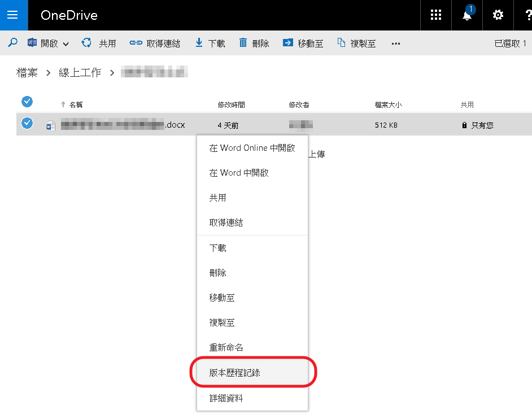Open OneDrive settings with the gear icon

pyautogui.click(x=498, y=15)
